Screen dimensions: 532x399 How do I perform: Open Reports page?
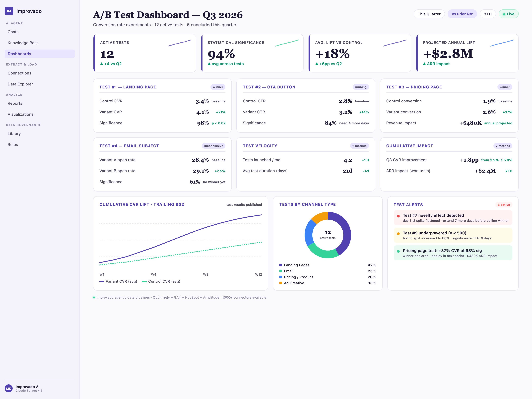tap(40, 103)
